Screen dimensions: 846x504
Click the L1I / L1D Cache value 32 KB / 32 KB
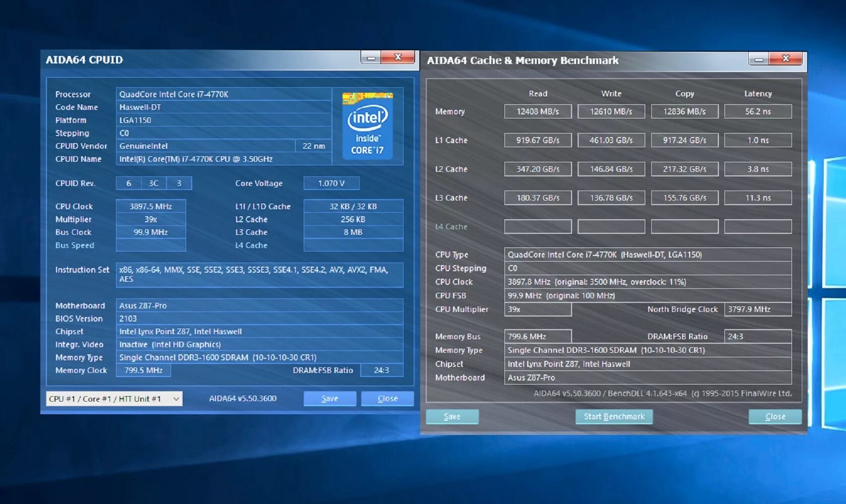tap(353, 206)
